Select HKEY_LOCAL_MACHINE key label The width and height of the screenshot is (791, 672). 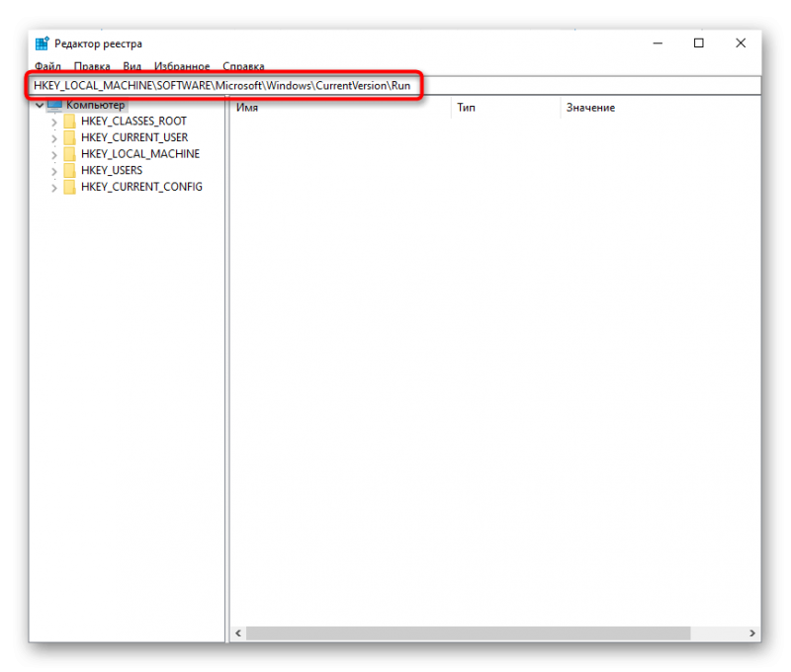[x=140, y=154]
